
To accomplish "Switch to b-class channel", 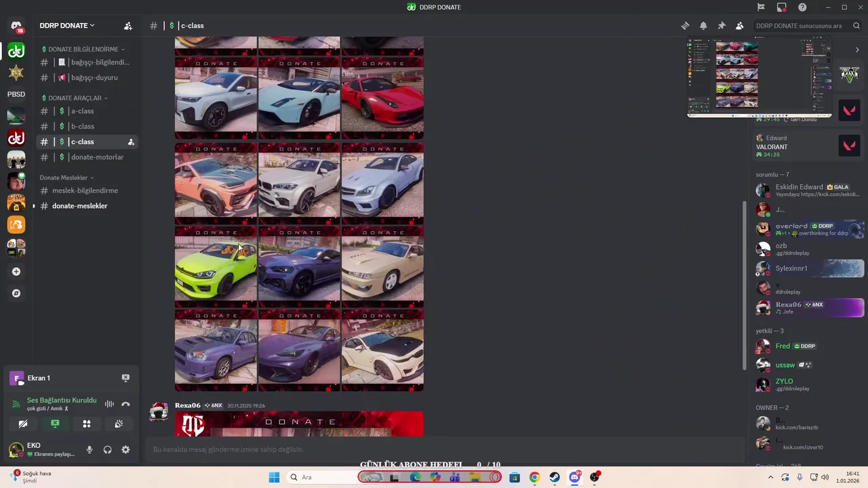I will pos(86,126).
